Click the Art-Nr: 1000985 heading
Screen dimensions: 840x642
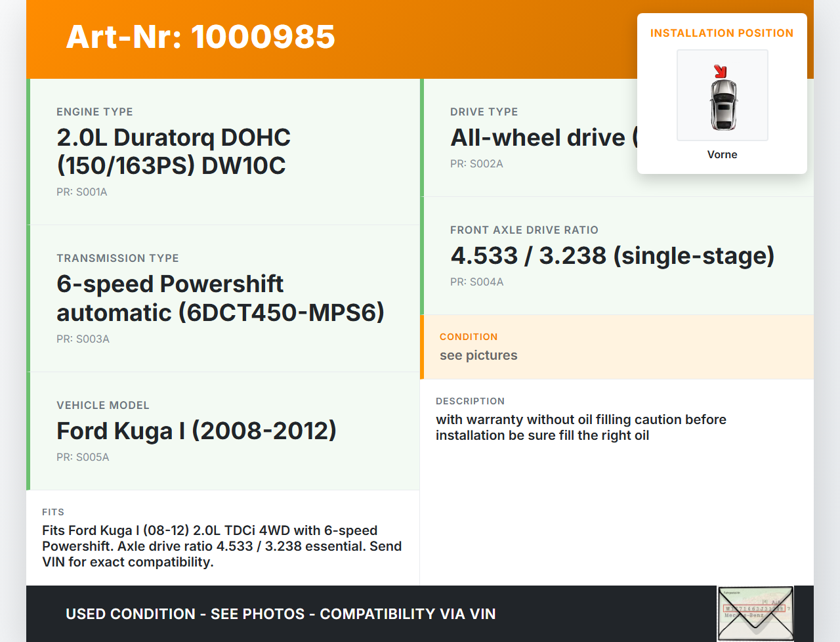200,37
